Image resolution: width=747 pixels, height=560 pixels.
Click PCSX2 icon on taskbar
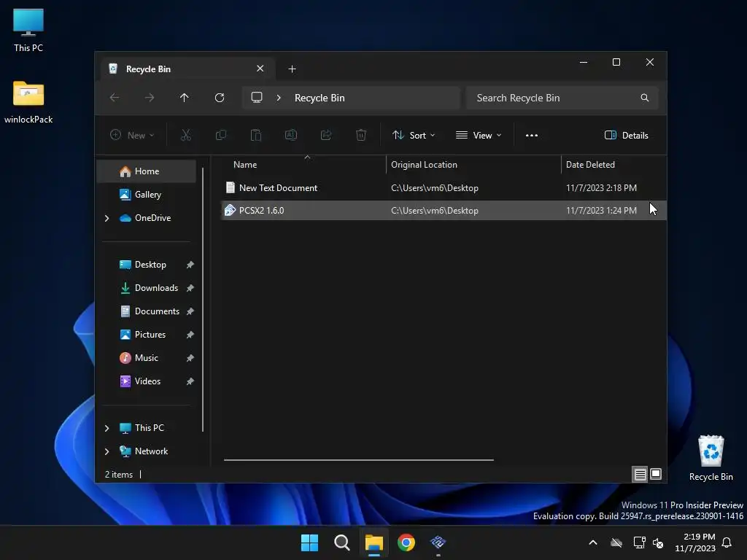[x=438, y=542]
